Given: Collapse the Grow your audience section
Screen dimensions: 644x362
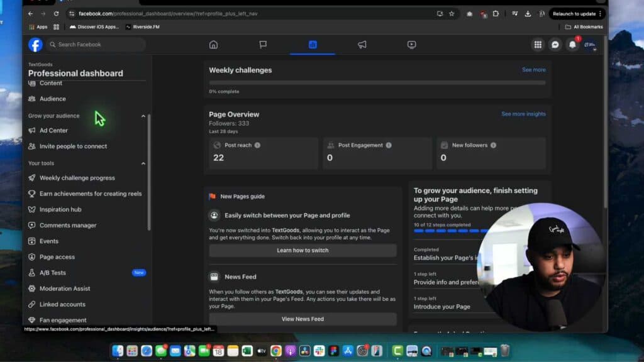Looking at the screenshot, I should click(143, 116).
